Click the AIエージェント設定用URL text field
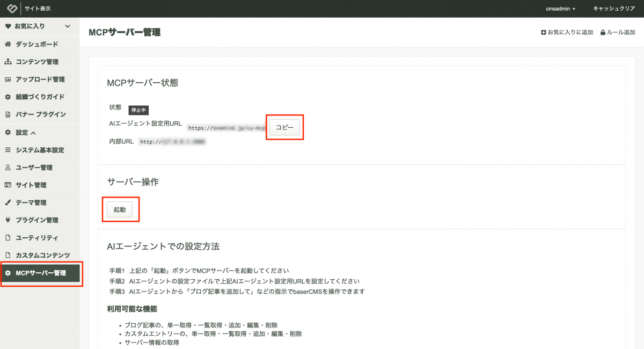 [226, 128]
